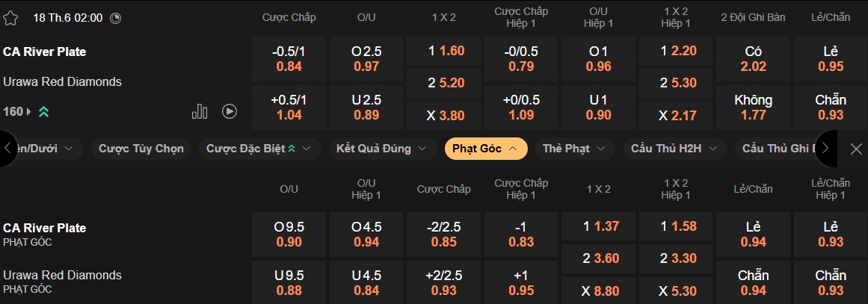
Task: Pick the Không option at 1.77
Action: [x=753, y=107]
